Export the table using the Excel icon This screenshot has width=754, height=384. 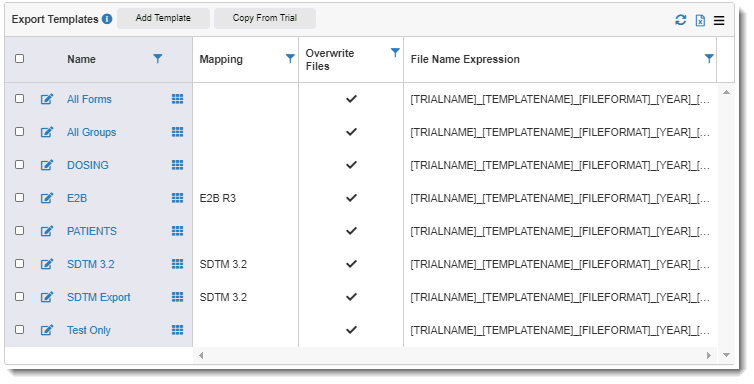[700, 20]
